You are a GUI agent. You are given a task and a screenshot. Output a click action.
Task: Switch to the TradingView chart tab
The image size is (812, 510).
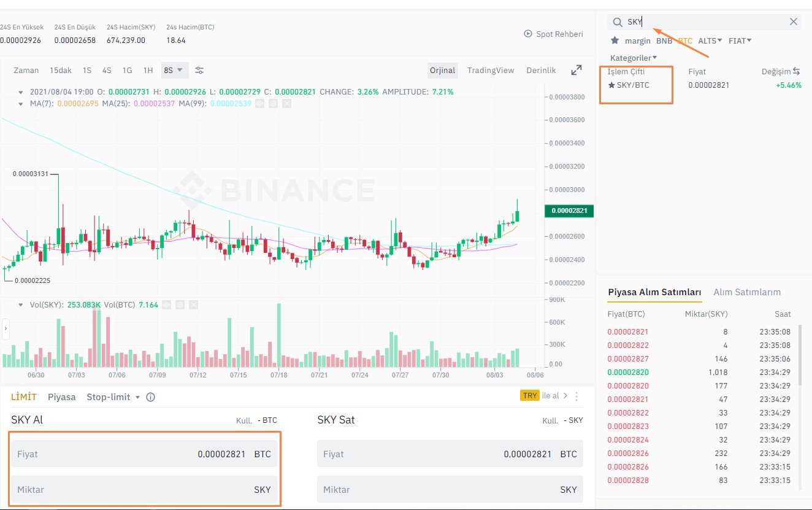click(x=491, y=70)
